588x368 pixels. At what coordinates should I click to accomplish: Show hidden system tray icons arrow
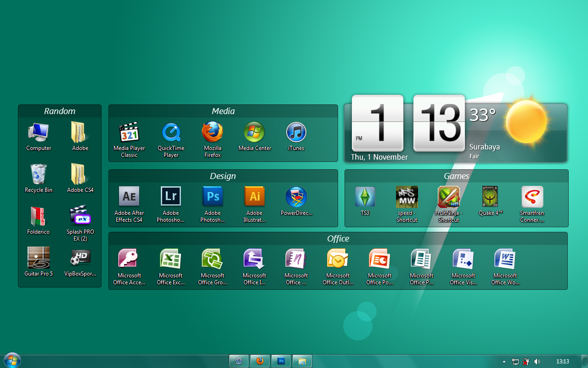tap(504, 362)
